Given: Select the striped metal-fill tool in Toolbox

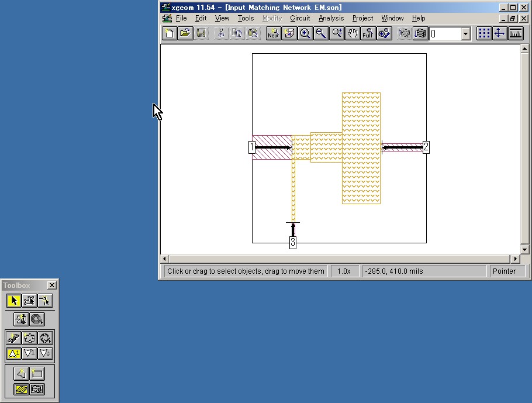Looking at the screenshot, I should (22, 389).
